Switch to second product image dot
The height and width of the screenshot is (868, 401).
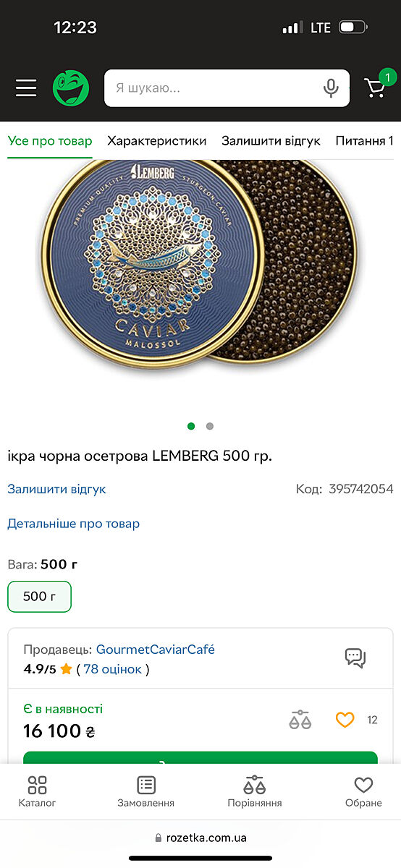pos(210,426)
